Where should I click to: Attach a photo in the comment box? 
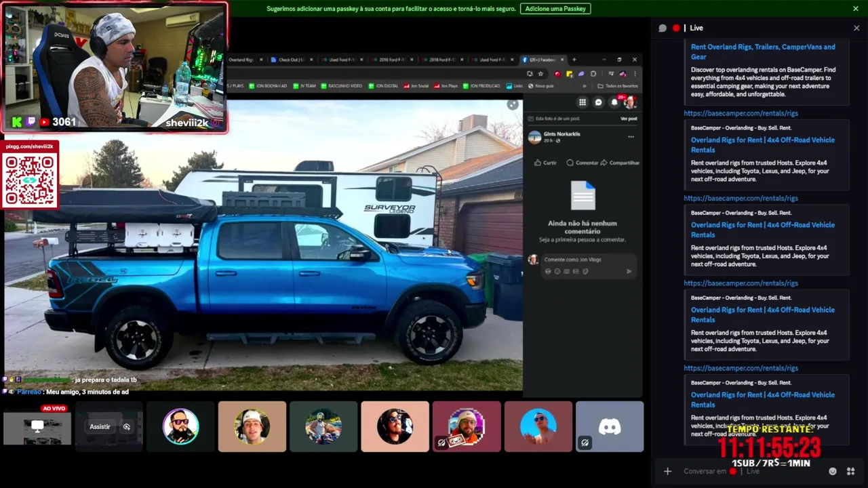click(567, 271)
